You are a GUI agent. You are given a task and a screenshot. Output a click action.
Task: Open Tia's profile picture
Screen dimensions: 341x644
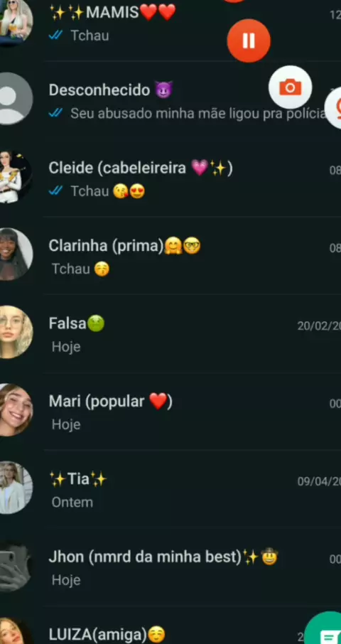pos(13,488)
